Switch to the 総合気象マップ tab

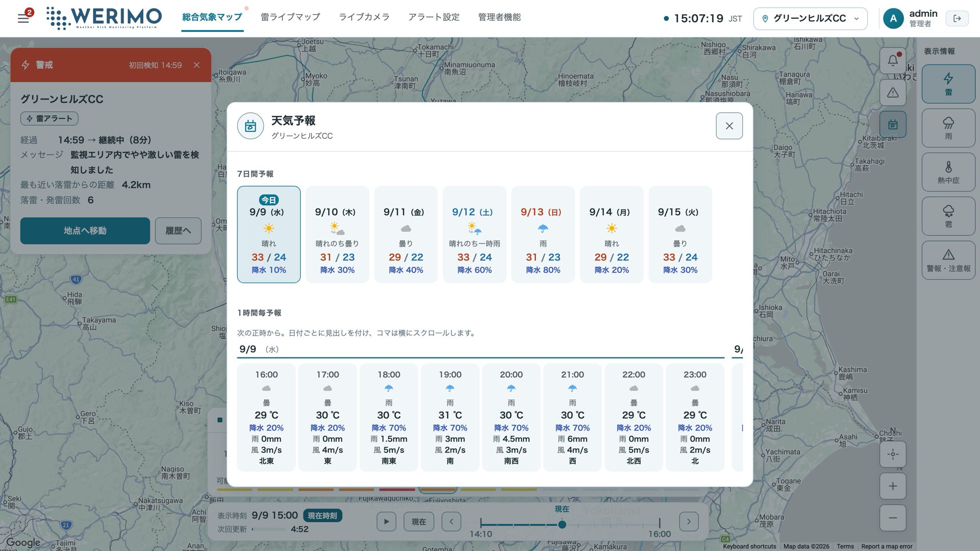[212, 17]
